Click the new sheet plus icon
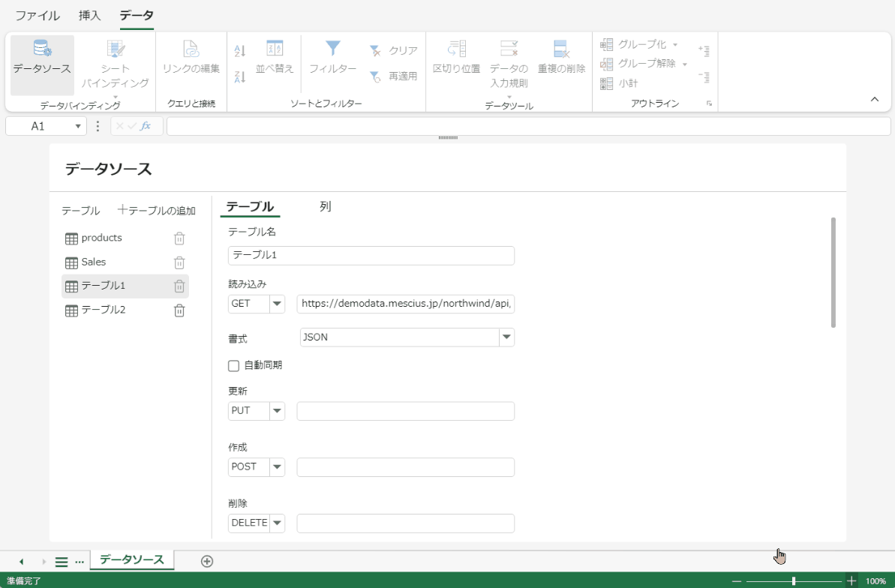 (x=207, y=560)
